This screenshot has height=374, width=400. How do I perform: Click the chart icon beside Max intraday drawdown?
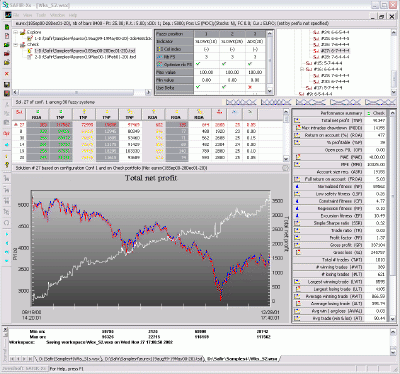point(298,128)
